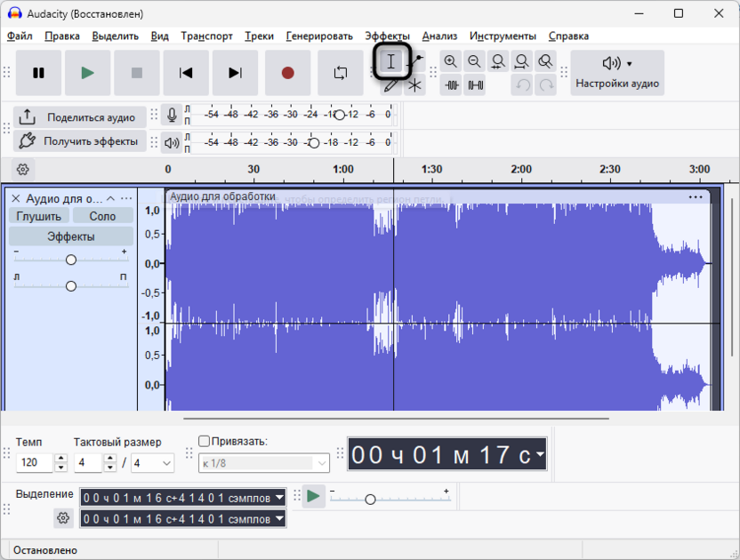Select the Multi-tool asterisk icon
The width and height of the screenshot is (740, 560).
(414, 85)
